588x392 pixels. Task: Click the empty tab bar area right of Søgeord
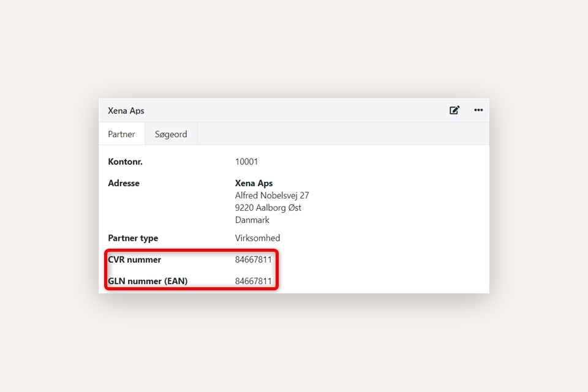coord(343,134)
